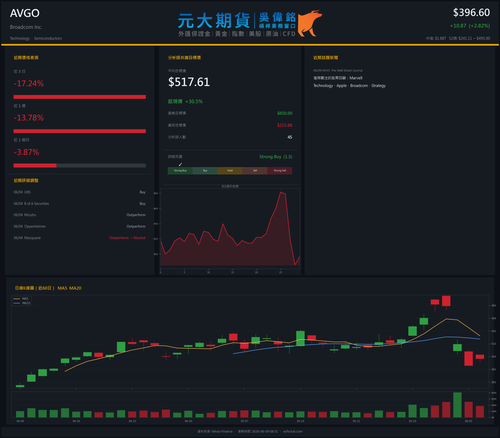
Task: Click the $396.60 current price
Action: (x=471, y=13)
